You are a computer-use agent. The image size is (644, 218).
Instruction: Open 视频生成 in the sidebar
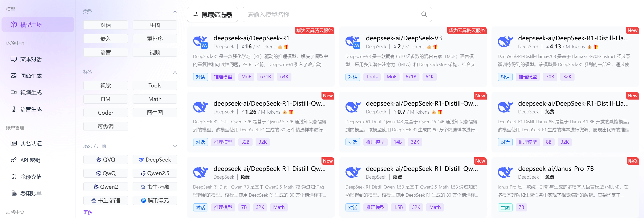pos(31,92)
